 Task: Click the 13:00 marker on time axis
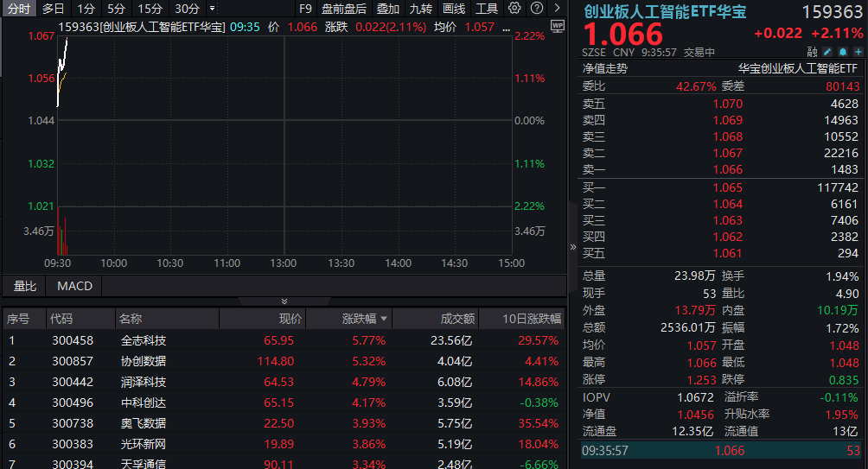(284, 263)
